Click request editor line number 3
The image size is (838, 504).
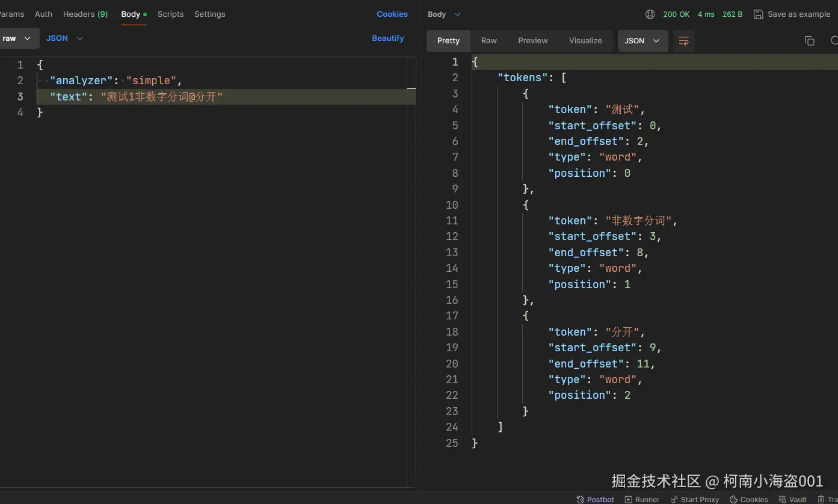tap(20, 96)
